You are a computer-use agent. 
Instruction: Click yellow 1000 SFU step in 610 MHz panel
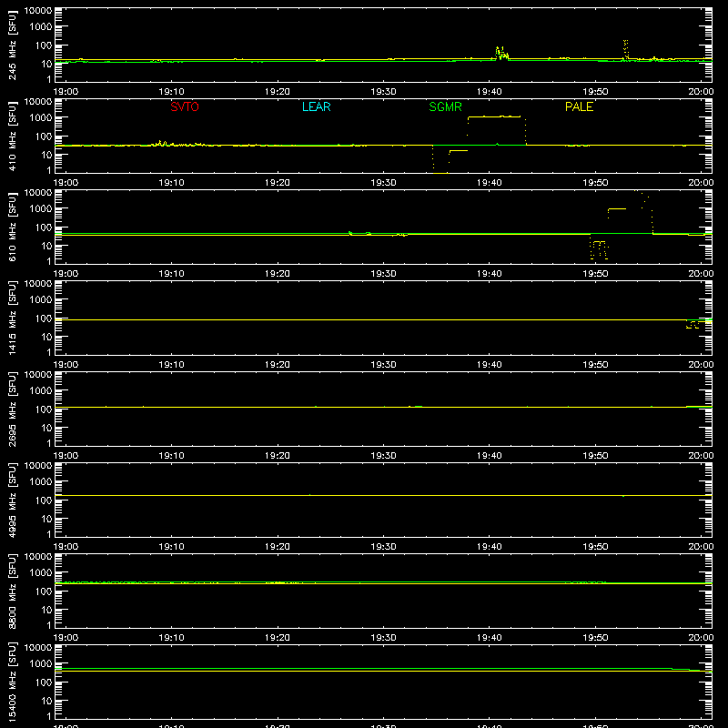coord(617,209)
